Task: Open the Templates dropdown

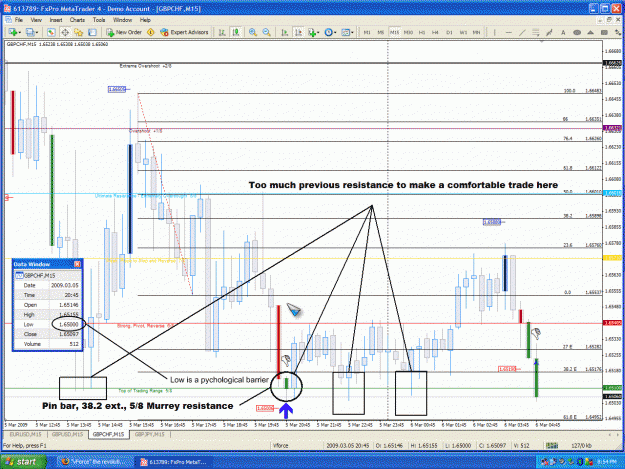Action: click(348, 32)
